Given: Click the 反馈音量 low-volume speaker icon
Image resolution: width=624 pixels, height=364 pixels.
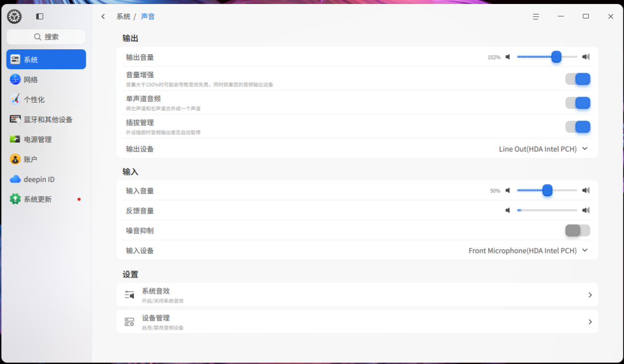Looking at the screenshot, I should tap(508, 210).
